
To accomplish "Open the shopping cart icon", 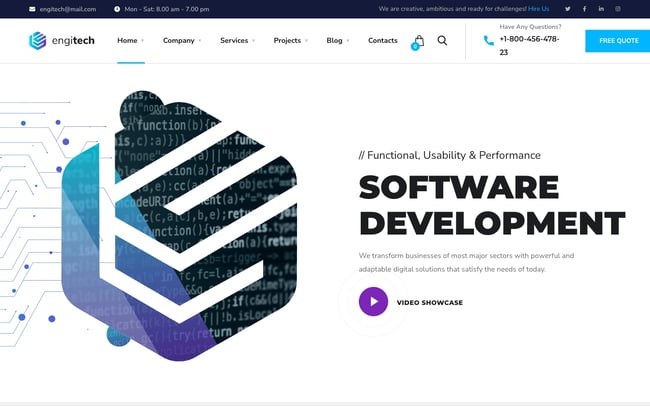I will [418, 41].
